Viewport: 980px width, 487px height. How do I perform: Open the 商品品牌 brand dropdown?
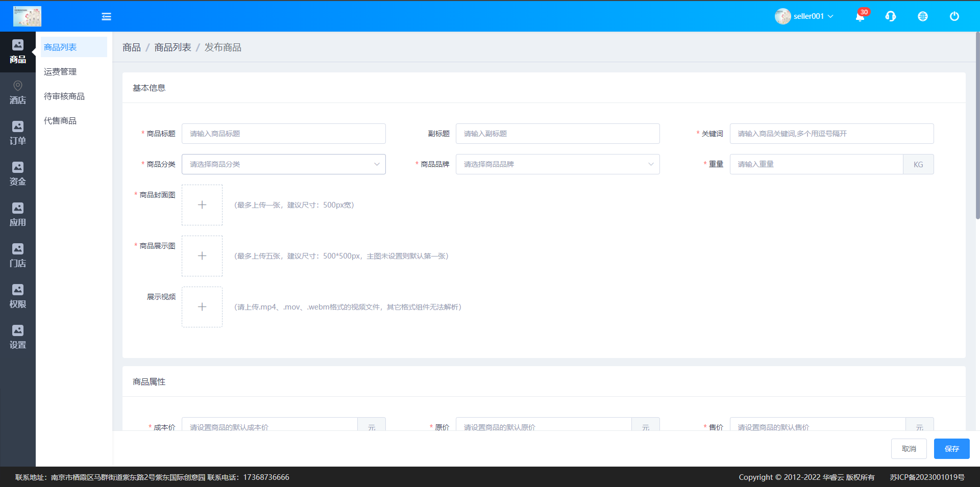click(557, 164)
